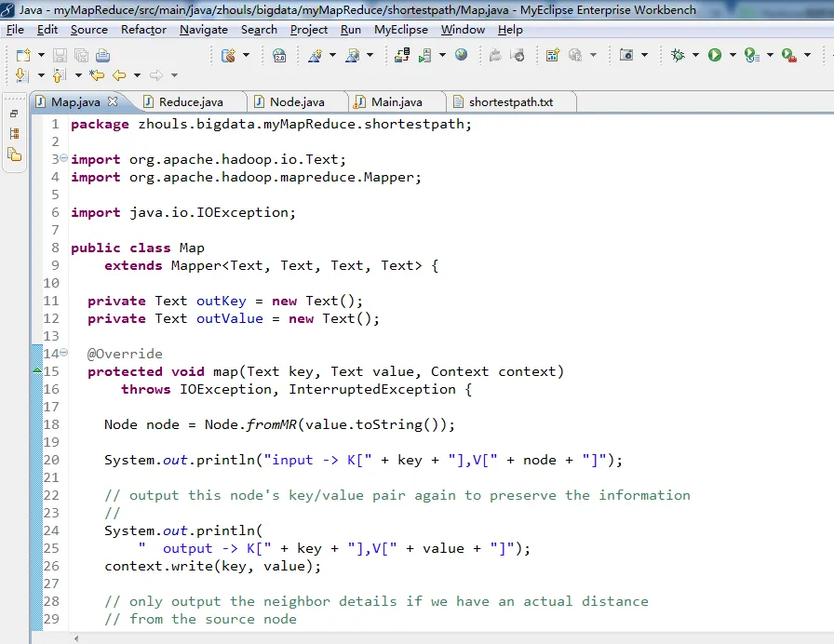Click the deploy to server icon
The width and height of the screenshot is (834, 644).
tap(402, 55)
